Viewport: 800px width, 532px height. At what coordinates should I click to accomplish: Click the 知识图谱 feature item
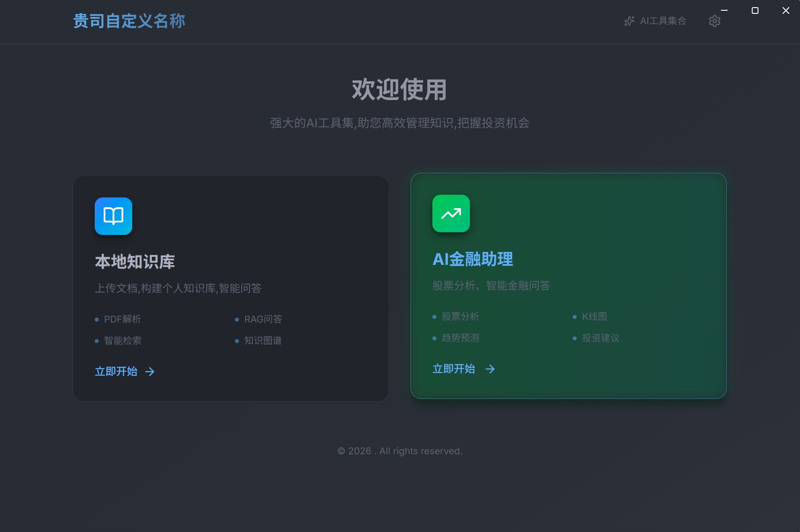click(x=263, y=341)
